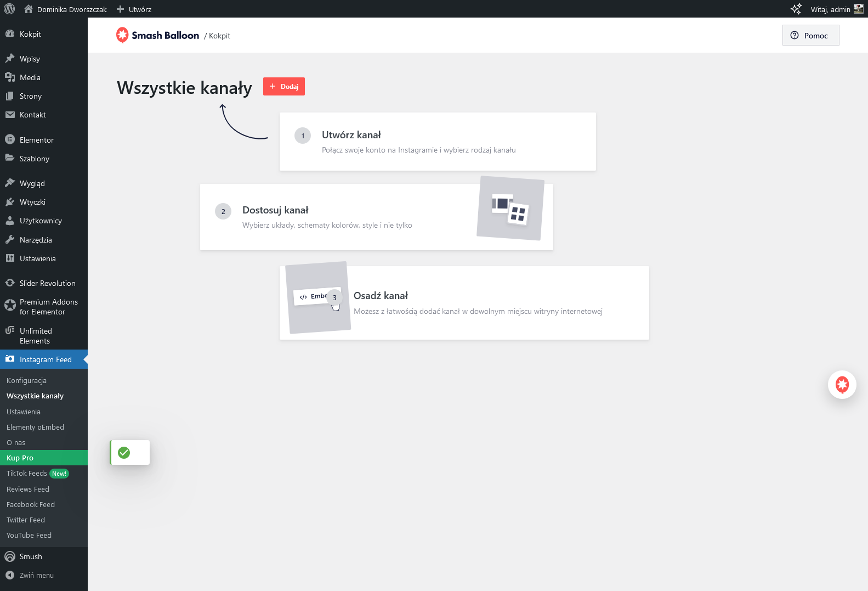Open Elementor in the sidebar

coord(36,140)
